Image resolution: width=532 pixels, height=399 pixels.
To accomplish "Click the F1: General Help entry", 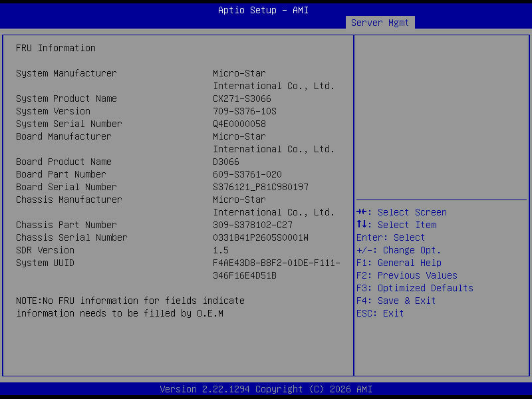I will coord(398,263).
